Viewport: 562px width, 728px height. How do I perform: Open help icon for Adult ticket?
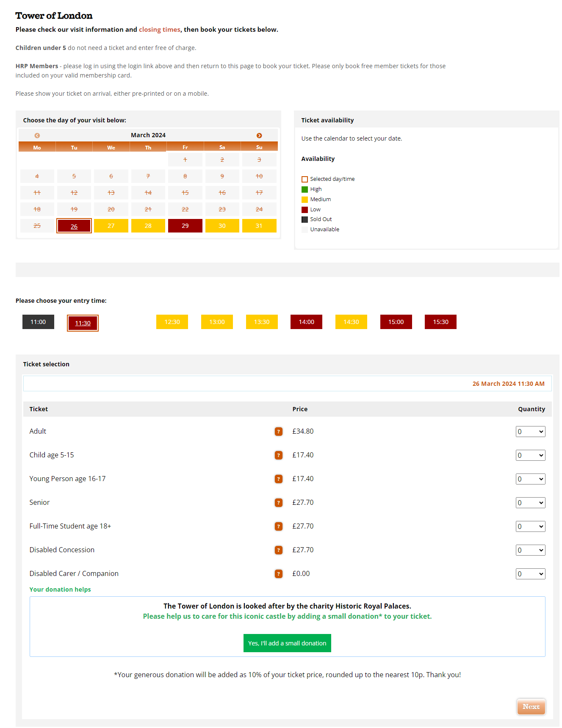pos(279,432)
